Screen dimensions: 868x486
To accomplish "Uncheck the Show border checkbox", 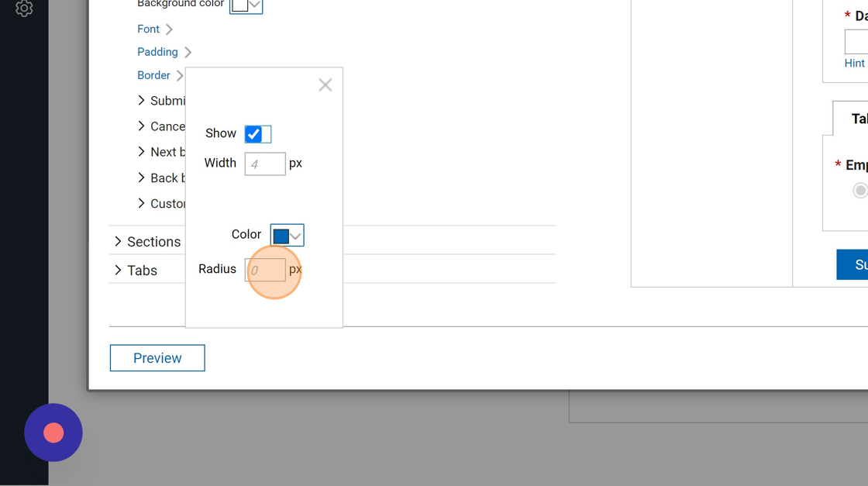I will [x=254, y=134].
